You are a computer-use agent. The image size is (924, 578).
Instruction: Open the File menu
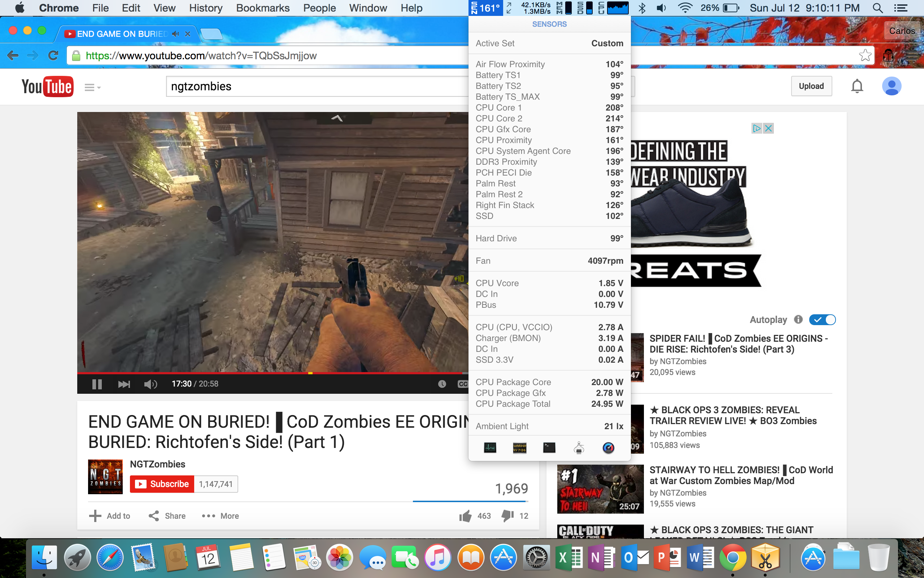[100, 8]
